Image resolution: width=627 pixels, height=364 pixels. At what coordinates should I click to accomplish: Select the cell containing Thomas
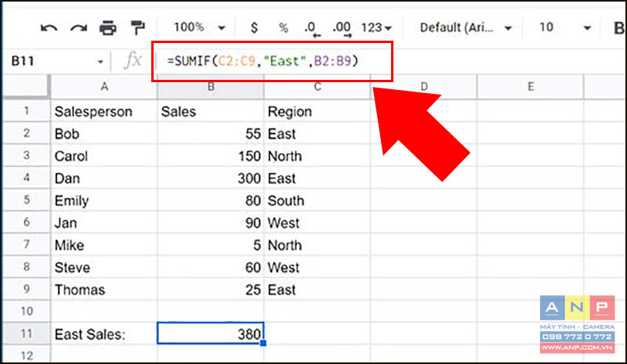104,290
